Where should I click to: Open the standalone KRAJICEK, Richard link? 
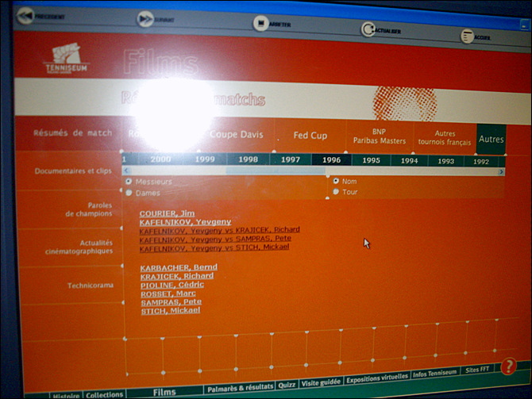[177, 276]
